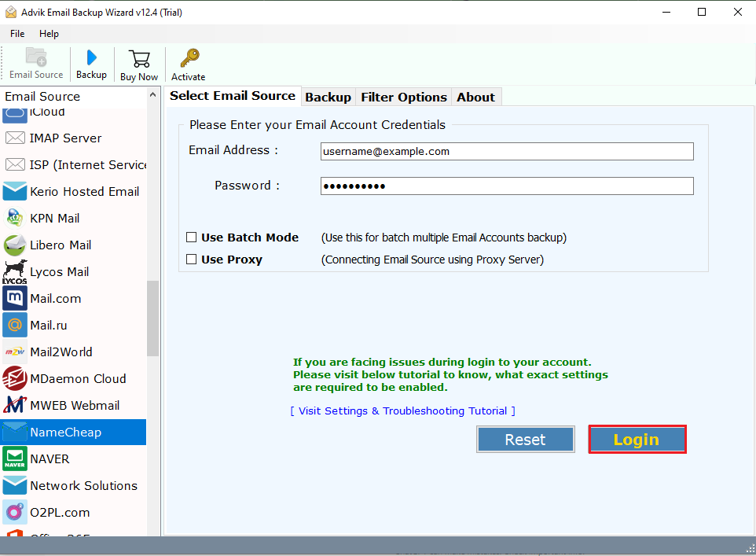This screenshot has height=556, width=756.
Task: Select MWEB Webmail source
Action: tap(74, 406)
